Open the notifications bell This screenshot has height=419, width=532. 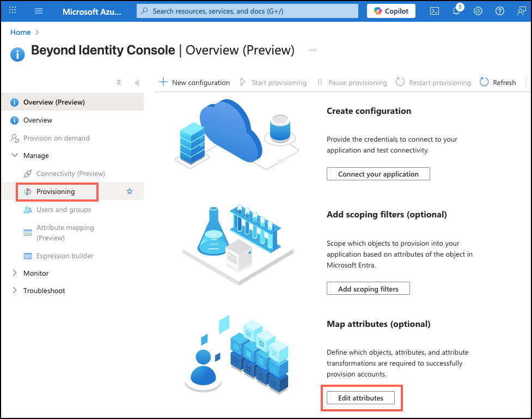457,11
